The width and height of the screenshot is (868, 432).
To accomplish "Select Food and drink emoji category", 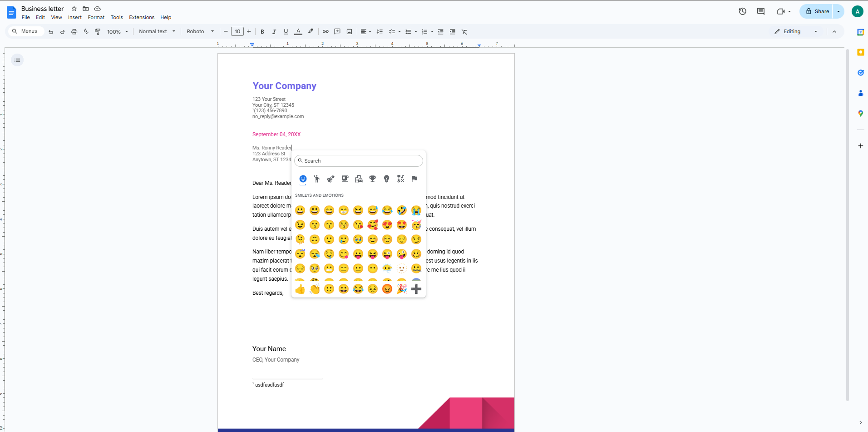I will [345, 179].
